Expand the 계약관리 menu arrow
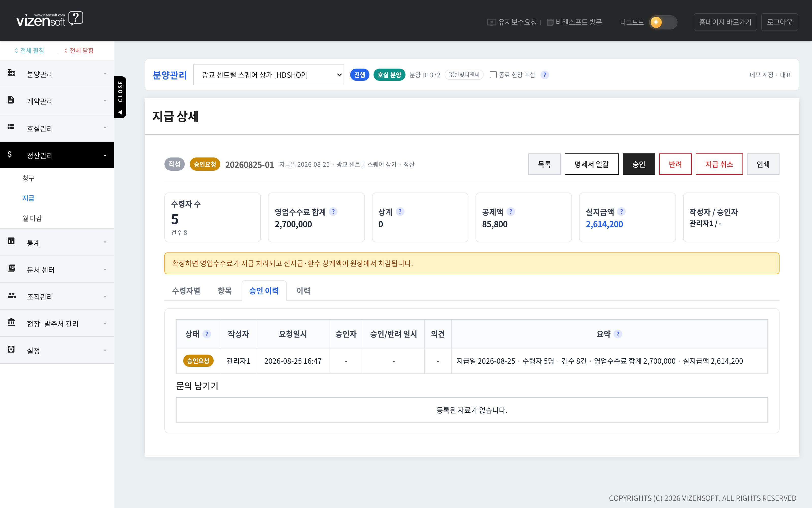The height and width of the screenshot is (508, 812). point(105,101)
